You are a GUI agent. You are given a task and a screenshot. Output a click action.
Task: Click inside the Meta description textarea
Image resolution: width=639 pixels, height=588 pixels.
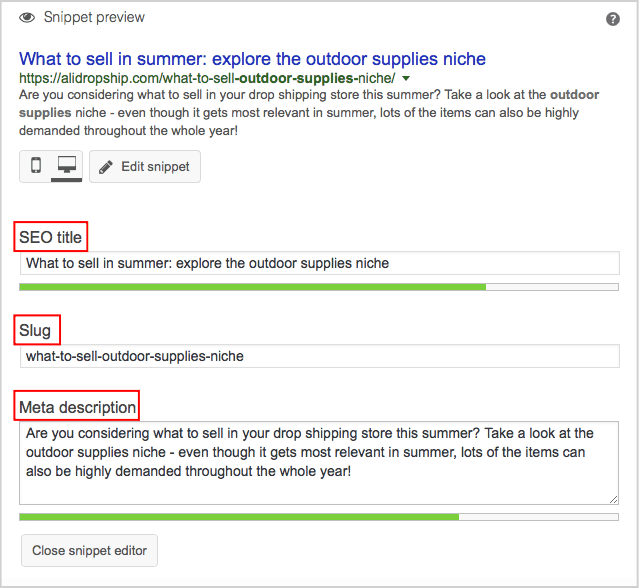[319, 462]
